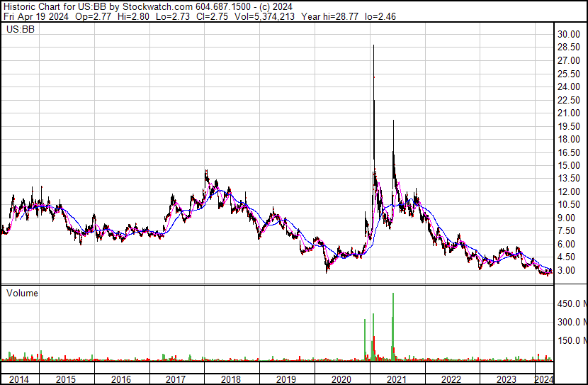Image resolution: width=588 pixels, height=385 pixels.
Task: Select the 3.00 price level on the axis
Action: point(567,271)
